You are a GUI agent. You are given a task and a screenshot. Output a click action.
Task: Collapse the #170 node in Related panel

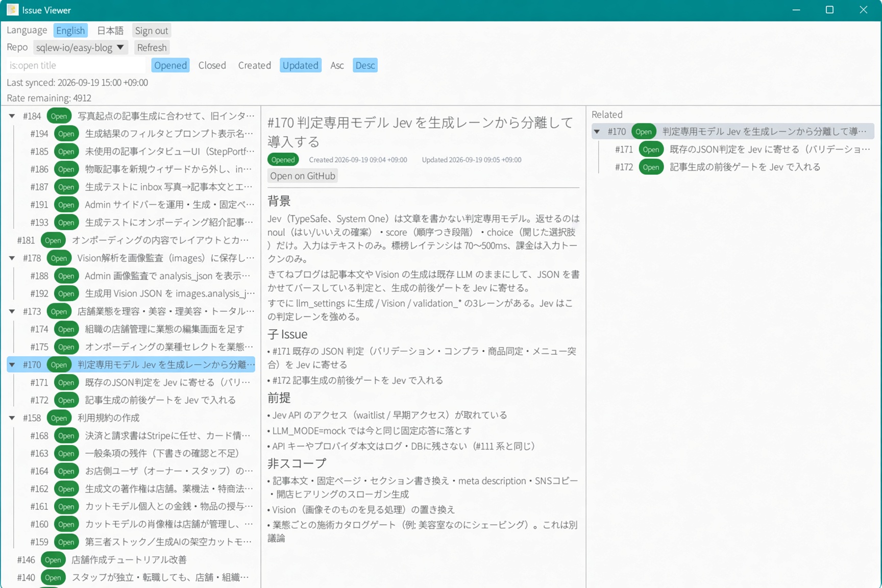597,132
